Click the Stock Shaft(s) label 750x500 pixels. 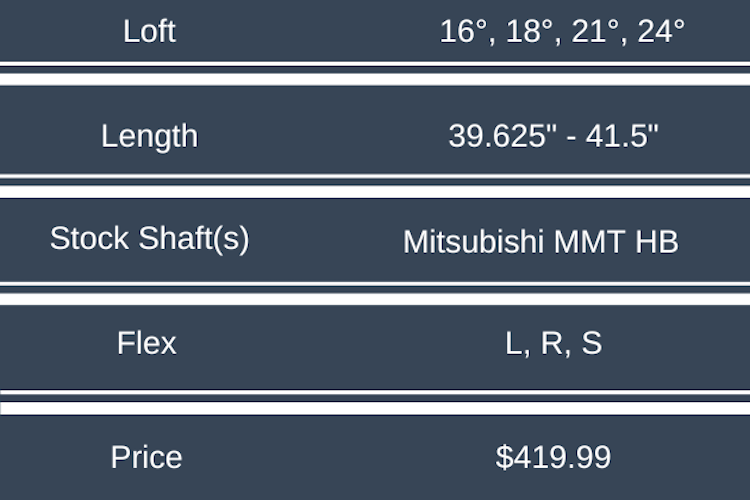(149, 239)
